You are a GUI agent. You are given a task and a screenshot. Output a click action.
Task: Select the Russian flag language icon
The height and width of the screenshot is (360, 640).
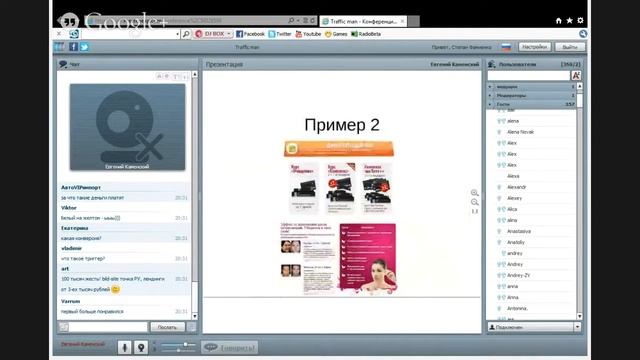[506, 47]
